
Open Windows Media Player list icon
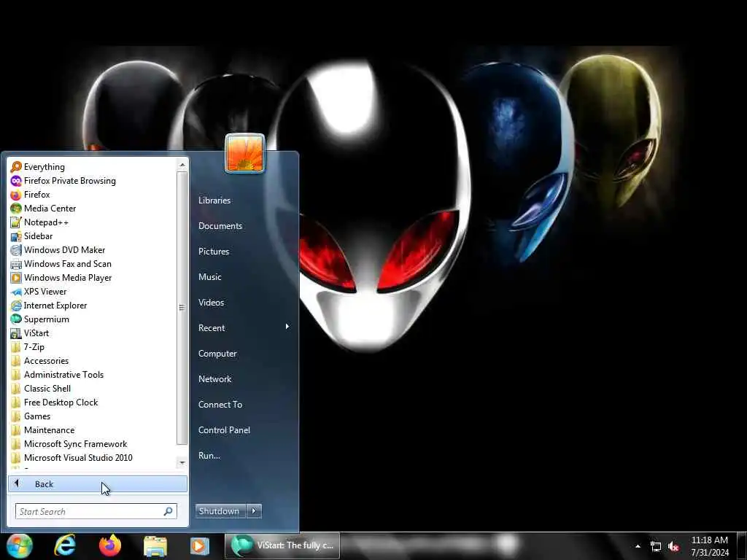click(16, 278)
